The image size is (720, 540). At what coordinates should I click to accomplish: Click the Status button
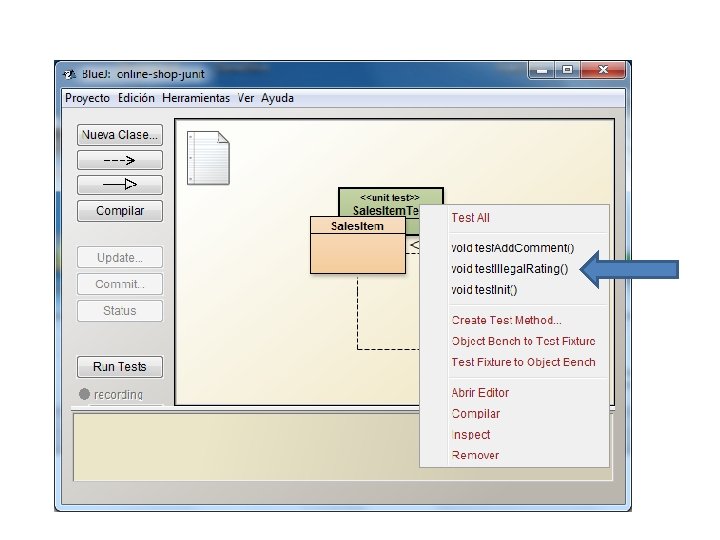[120, 311]
